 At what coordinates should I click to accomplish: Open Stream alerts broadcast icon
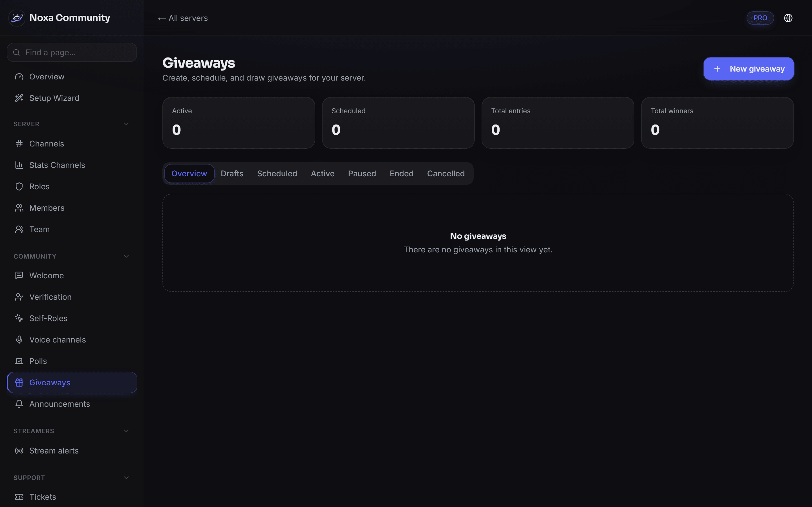tap(19, 451)
